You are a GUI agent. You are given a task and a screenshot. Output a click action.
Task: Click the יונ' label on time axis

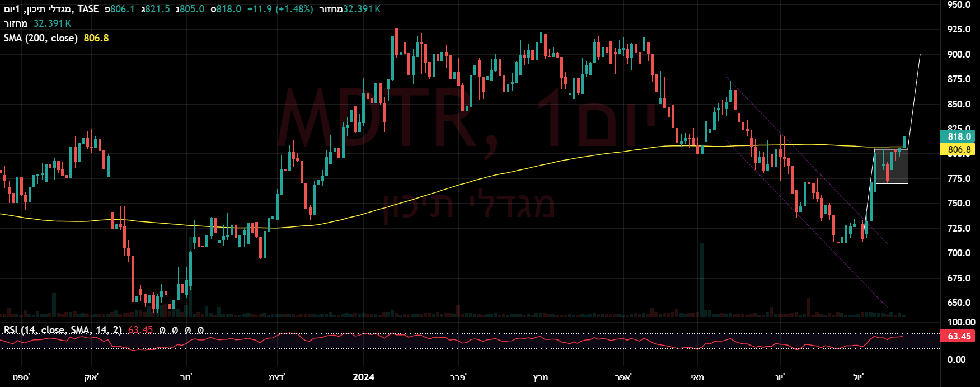pyautogui.click(x=780, y=377)
